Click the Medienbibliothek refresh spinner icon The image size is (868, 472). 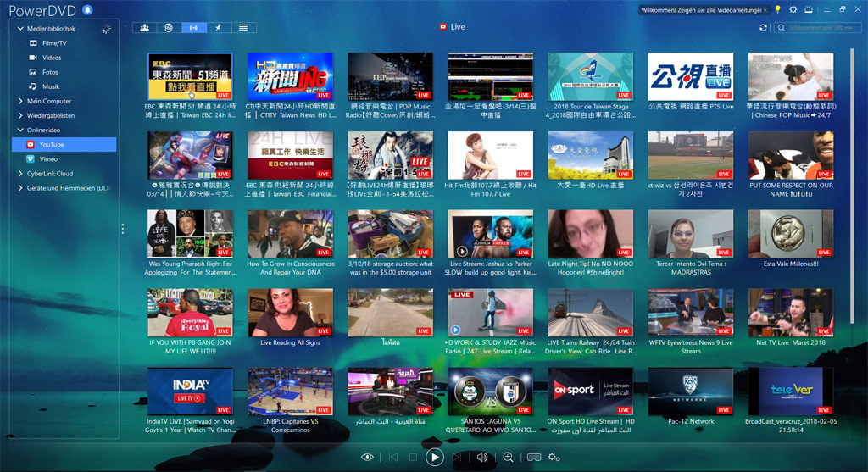click(106, 29)
